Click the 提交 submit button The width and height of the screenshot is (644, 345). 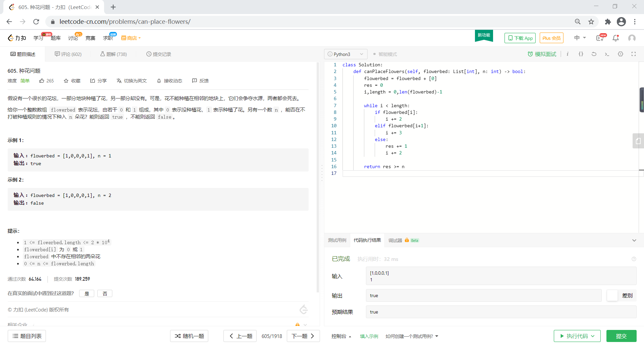pos(621,336)
